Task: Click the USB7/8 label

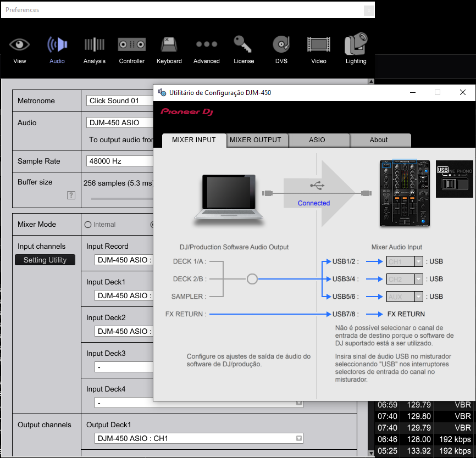Action: (x=346, y=314)
